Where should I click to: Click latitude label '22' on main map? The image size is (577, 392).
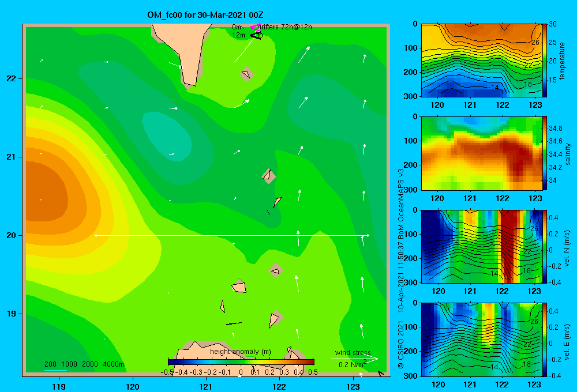[12, 79]
